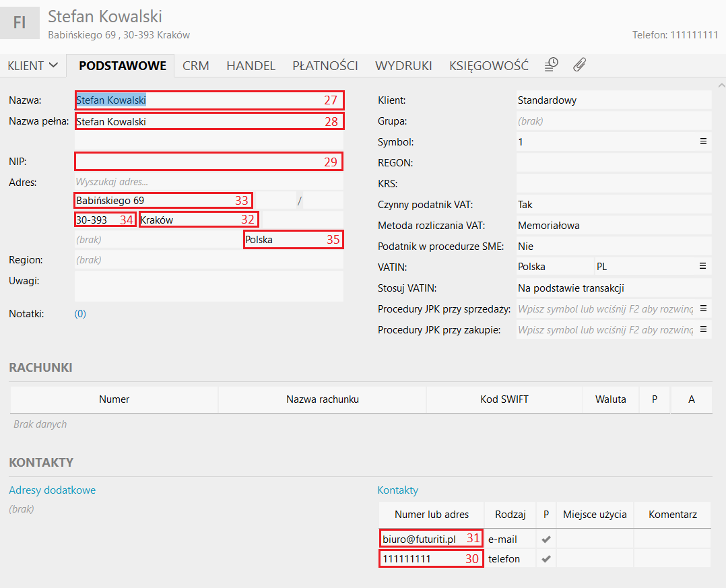Screen dimensions: 726x588
Task: Toggle the P checkmark for the e-mail contact
Action: pyautogui.click(x=546, y=539)
